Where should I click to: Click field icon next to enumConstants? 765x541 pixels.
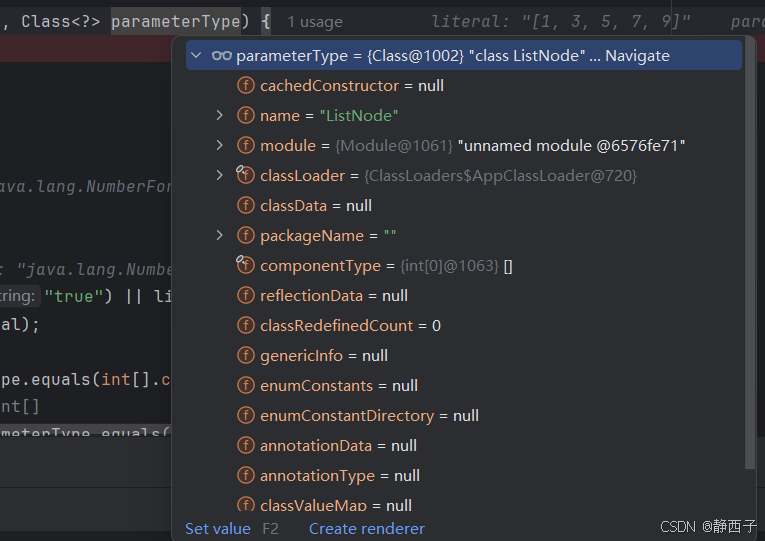[x=246, y=385]
